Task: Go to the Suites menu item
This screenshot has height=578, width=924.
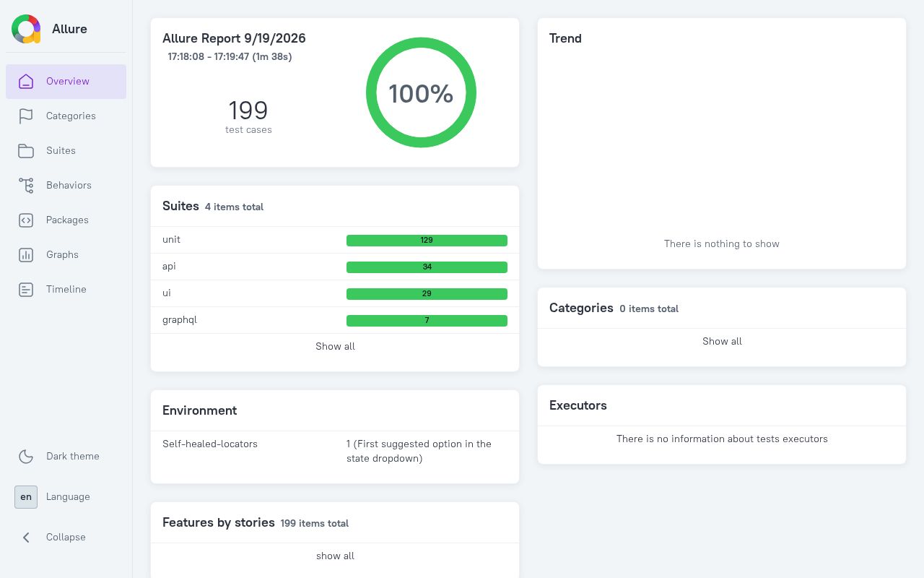Action: [66, 151]
